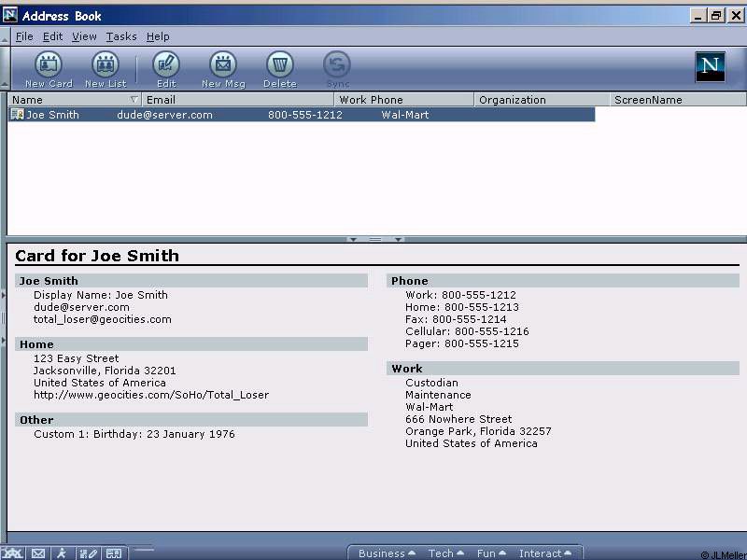Screen dimensions: 747x560
Task: Click Custom 1: Birthday: 23 January 1976
Action: [134, 434]
